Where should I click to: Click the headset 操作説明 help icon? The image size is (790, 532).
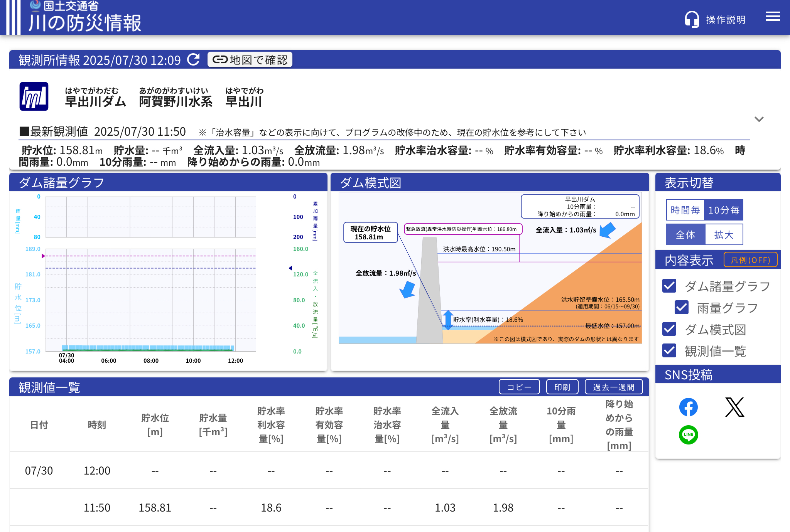[692, 19]
